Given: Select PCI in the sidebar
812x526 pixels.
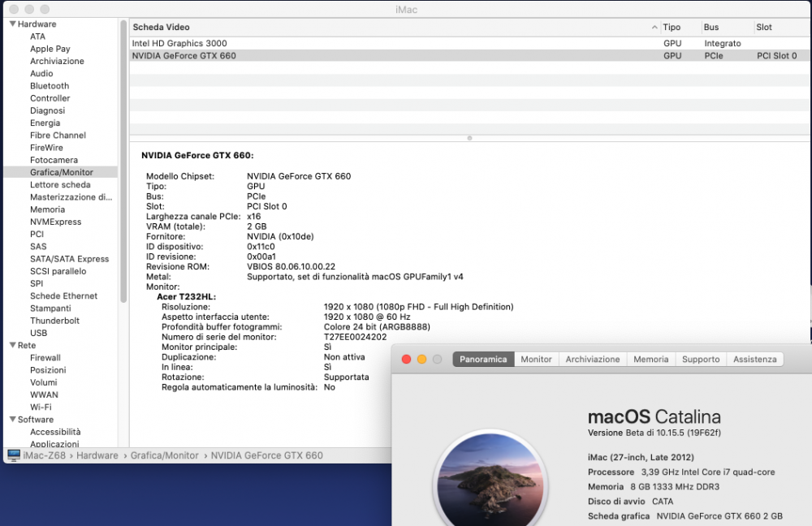Looking at the screenshot, I should [37, 234].
